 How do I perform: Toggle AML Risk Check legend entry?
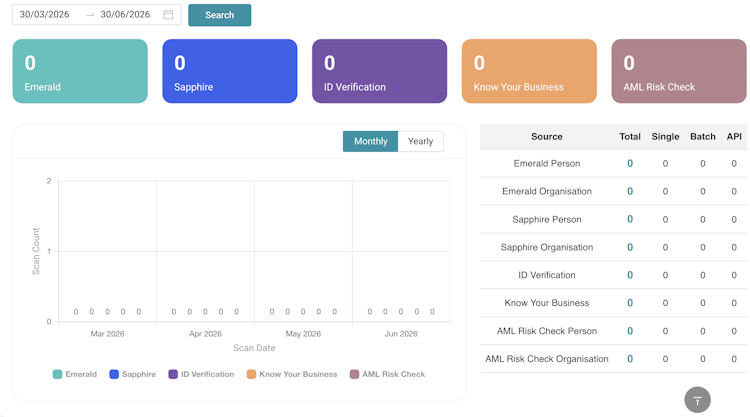point(387,374)
